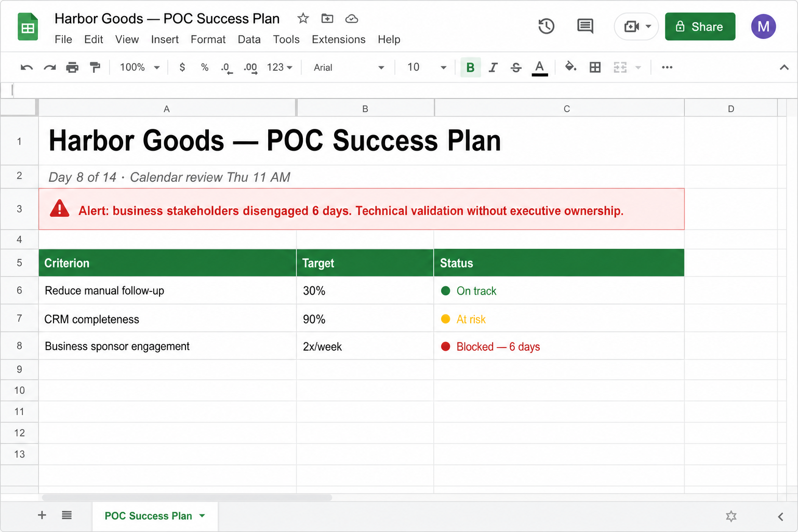Add a new sheet with plus icon

pos(42,515)
